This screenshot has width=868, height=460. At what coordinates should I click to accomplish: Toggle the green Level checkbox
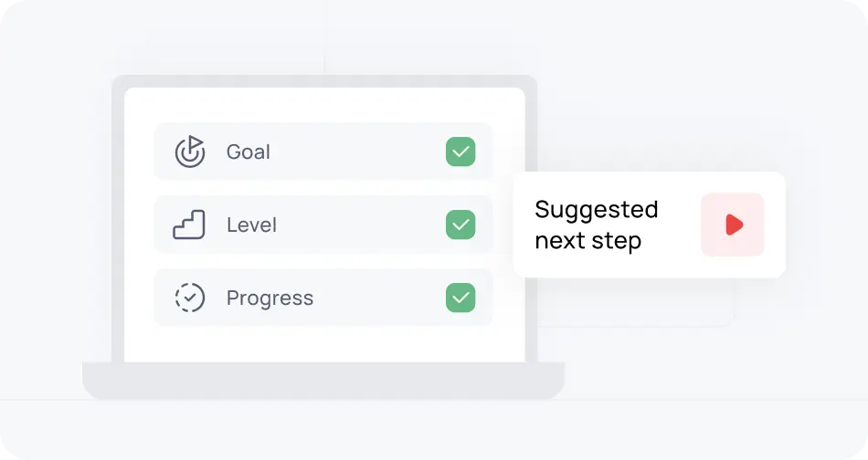pyautogui.click(x=460, y=225)
